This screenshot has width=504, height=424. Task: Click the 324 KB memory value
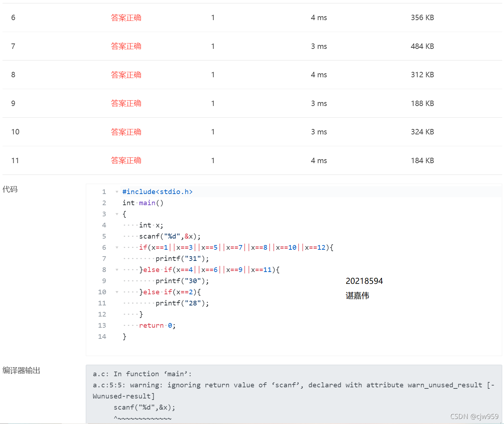pyautogui.click(x=423, y=132)
